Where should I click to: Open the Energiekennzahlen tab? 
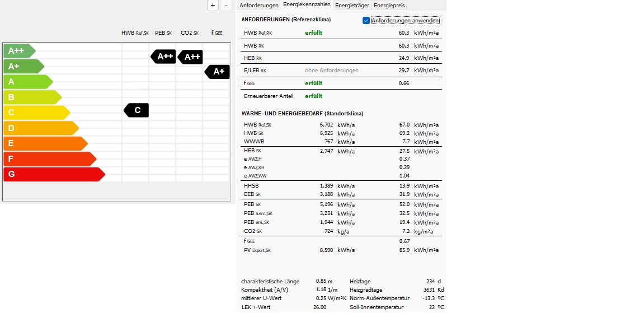(x=307, y=5)
